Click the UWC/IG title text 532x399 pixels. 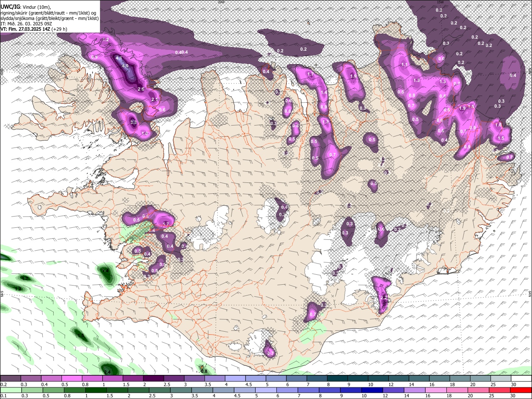10,7
